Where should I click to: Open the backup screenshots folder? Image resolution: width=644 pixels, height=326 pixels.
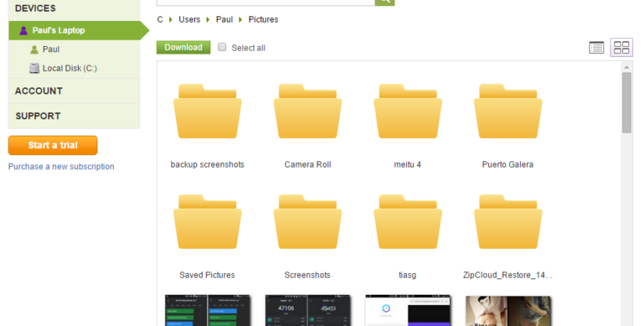207,112
